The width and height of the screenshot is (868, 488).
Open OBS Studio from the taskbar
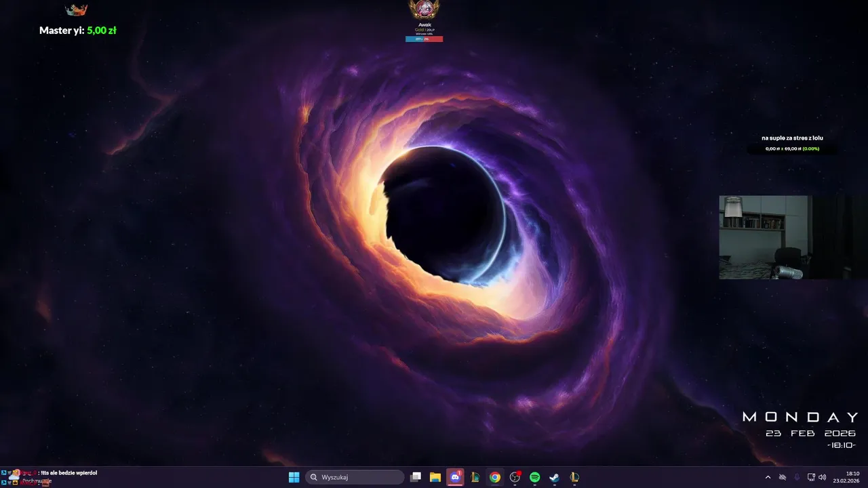tap(515, 477)
